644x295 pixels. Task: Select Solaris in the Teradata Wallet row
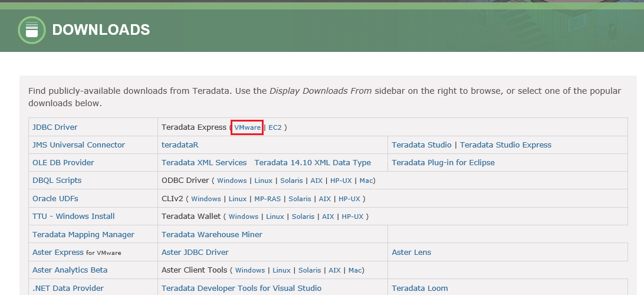(x=303, y=217)
